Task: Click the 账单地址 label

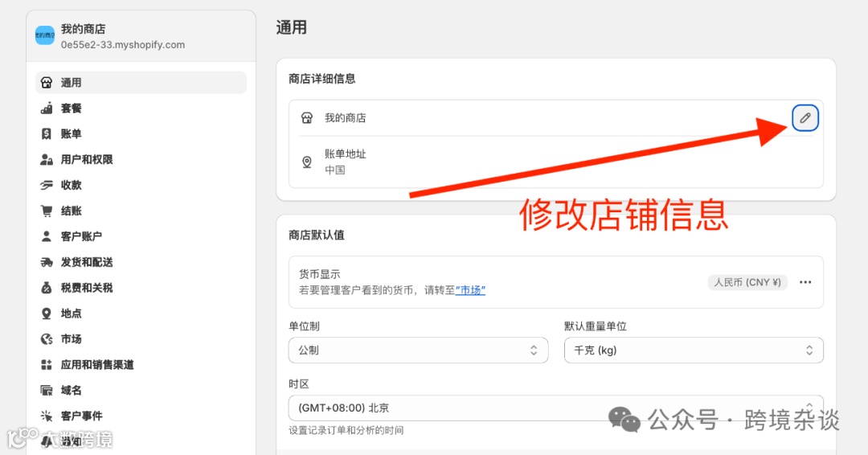Action: [x=346, y=154]
